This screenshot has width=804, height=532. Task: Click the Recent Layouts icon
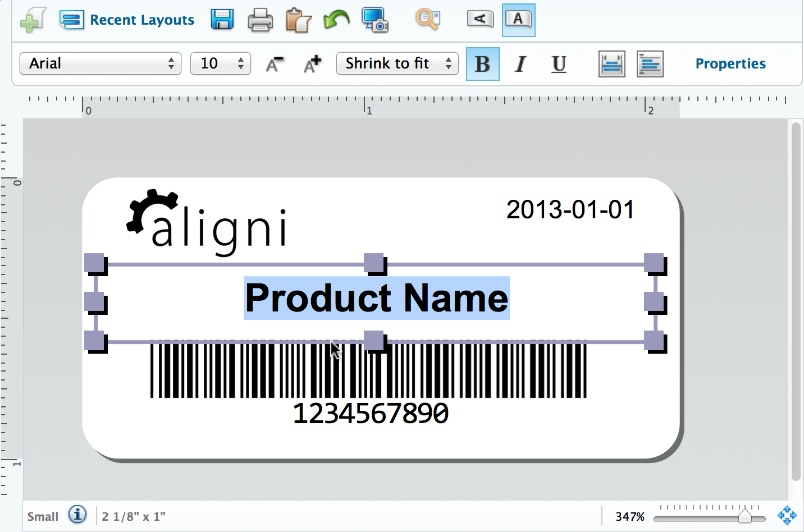(72, 20)
